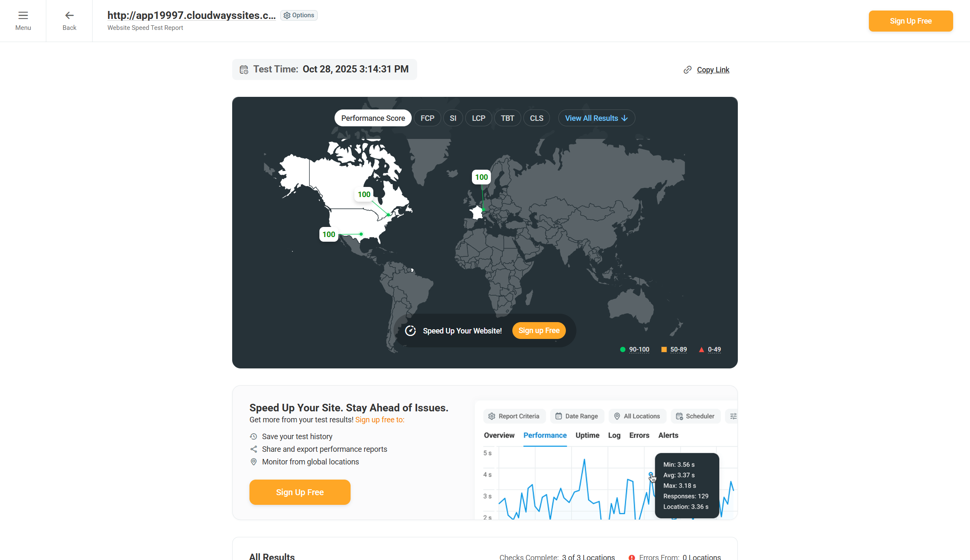Select the CLS metric filter
Screen dimensions: 970x560
coord(536,118)
